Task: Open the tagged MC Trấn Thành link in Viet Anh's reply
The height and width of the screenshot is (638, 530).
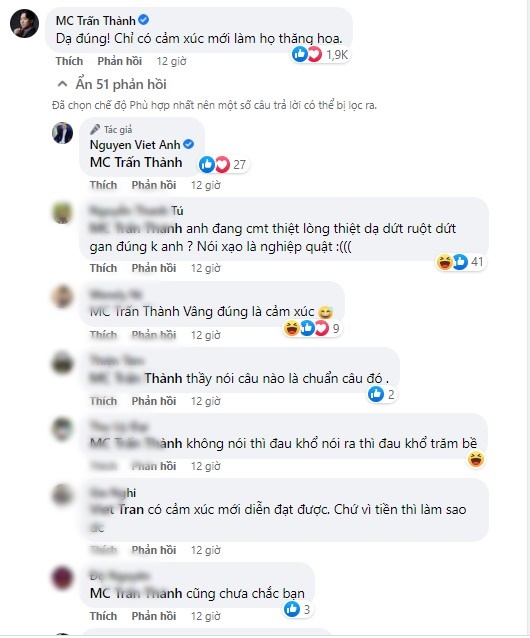Action: (136, 162)
